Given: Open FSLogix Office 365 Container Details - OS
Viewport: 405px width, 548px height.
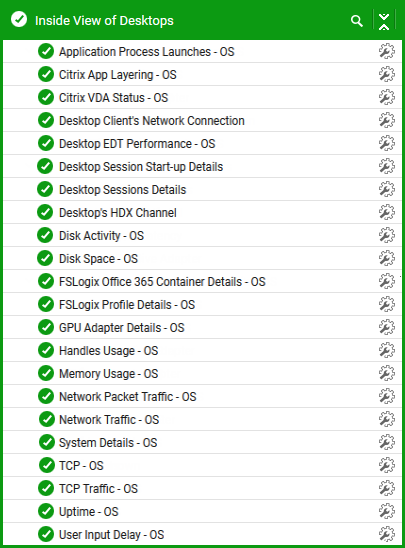Looking at the screenshot, I should point(162,282).
